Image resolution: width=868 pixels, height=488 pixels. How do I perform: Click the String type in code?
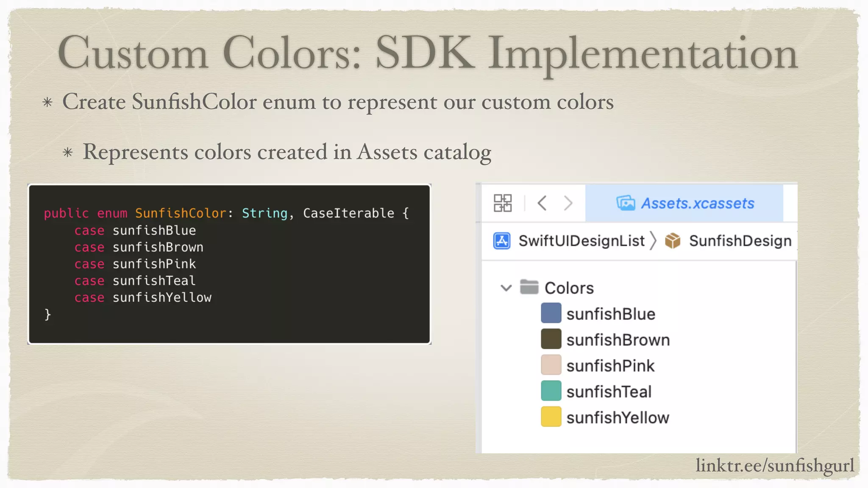tap(264, 213)
